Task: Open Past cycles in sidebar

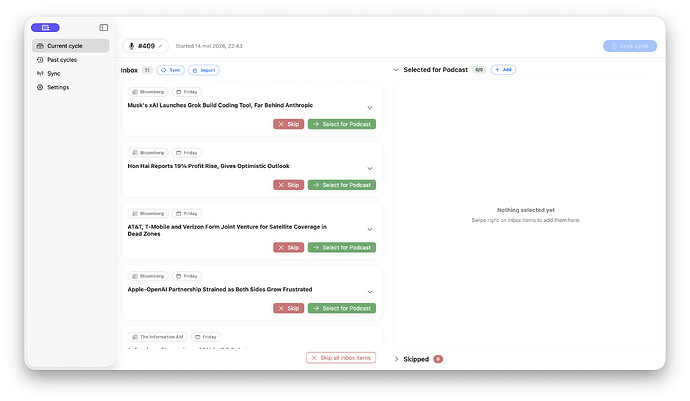Action: pyautogui.click(x=70, y=60)
